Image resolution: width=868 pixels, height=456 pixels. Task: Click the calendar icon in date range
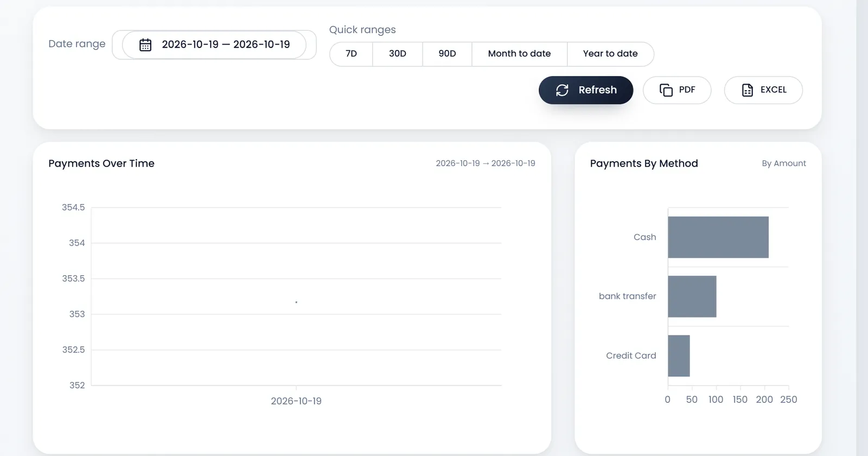click(145, 45)
